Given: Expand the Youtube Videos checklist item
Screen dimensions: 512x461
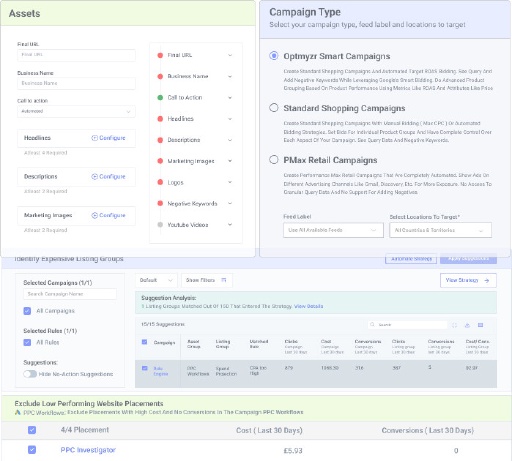Looking at the screenshot, I should (230, 225).
